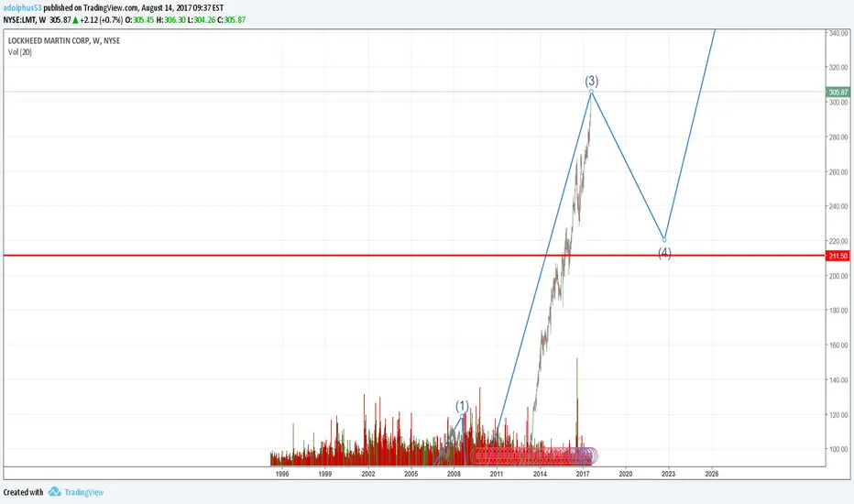Click the red horizontal line at 211.50
This screenshot has height=504, width=854.
click(x=414, y=256)
